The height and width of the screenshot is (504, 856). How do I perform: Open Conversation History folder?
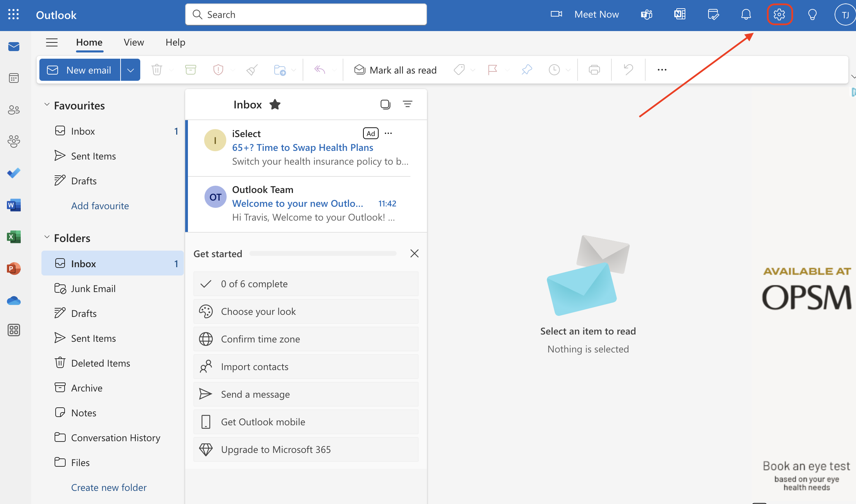pos(113,438)
